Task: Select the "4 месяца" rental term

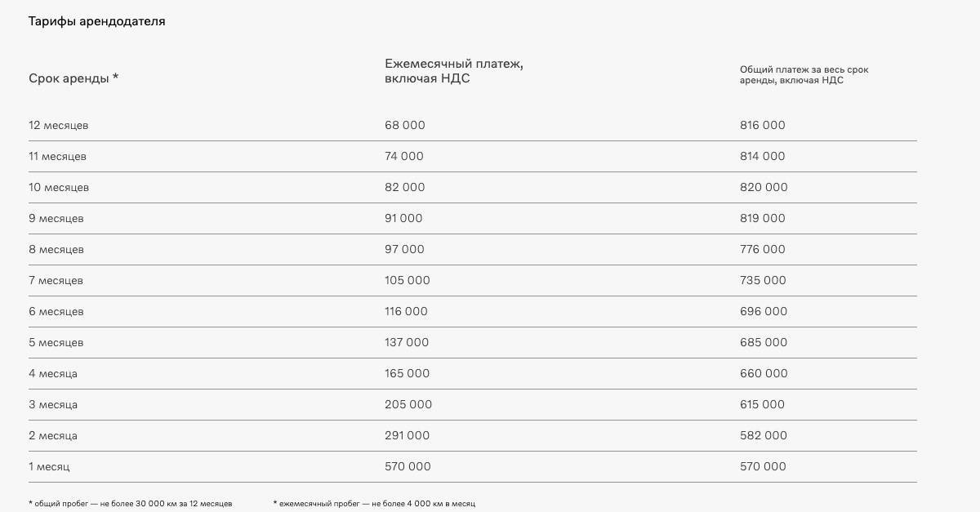Action: click(53, 374)
